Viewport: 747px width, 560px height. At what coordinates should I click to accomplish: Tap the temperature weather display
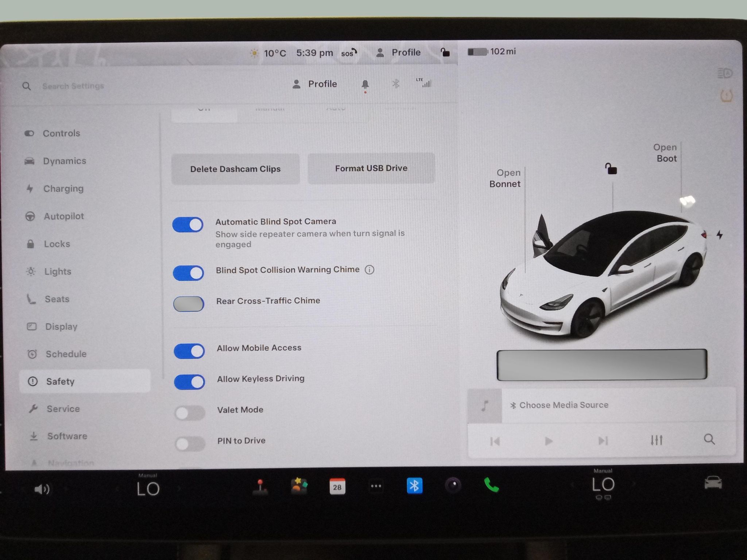[x=268, y=53]
